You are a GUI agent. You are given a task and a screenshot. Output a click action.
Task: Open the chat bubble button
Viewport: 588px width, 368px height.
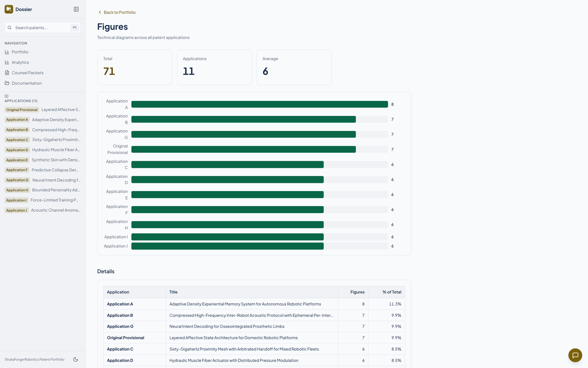575,355
